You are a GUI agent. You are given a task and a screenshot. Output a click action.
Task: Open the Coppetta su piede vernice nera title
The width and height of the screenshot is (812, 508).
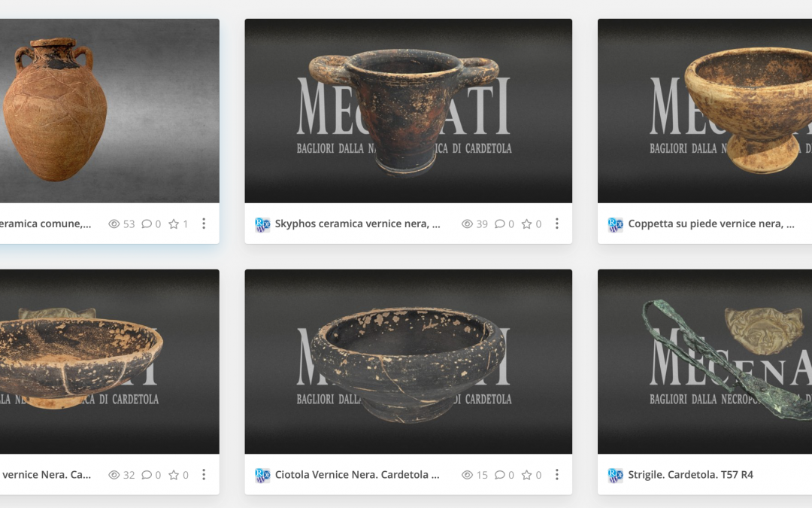(711, 224)
